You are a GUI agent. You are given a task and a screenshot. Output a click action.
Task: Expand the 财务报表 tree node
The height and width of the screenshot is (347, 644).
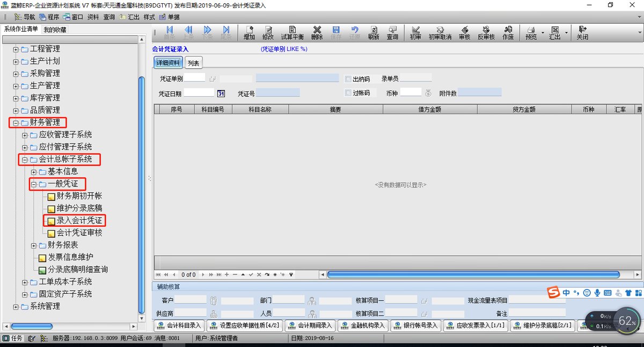(33, 245)
